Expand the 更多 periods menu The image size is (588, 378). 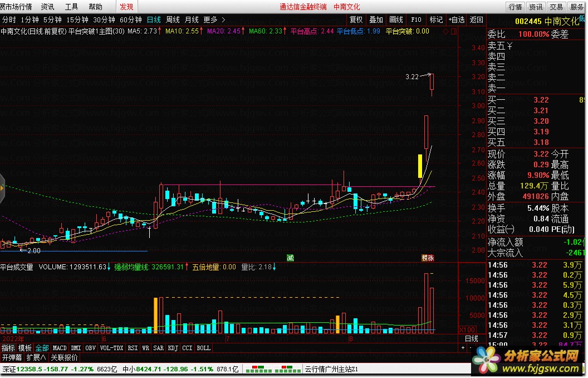click(x=214, y=20)
